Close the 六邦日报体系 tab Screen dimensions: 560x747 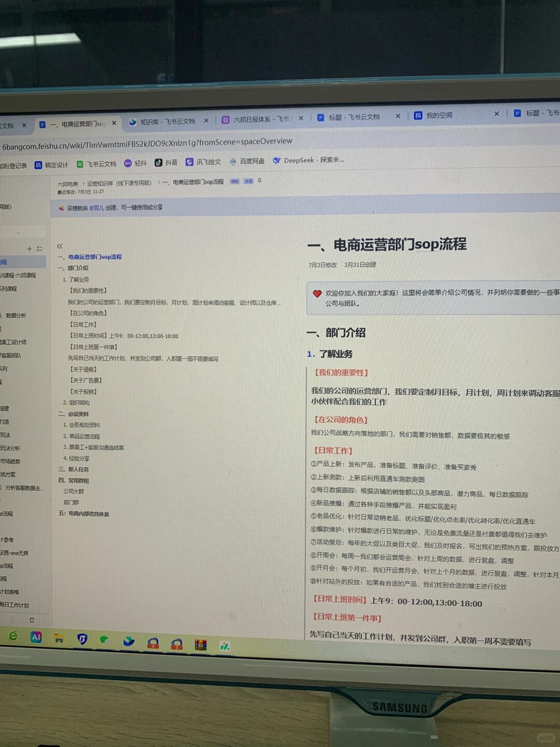301,118
